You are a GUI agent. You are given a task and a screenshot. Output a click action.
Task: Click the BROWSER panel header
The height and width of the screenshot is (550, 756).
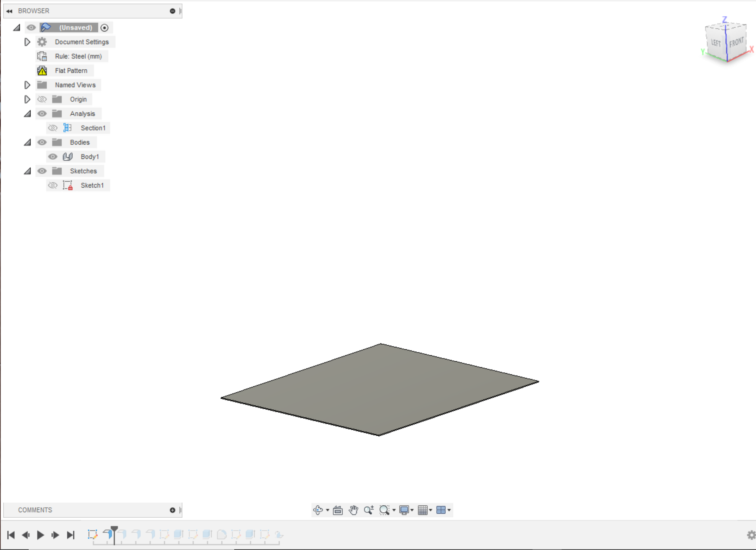pos(34,11)
